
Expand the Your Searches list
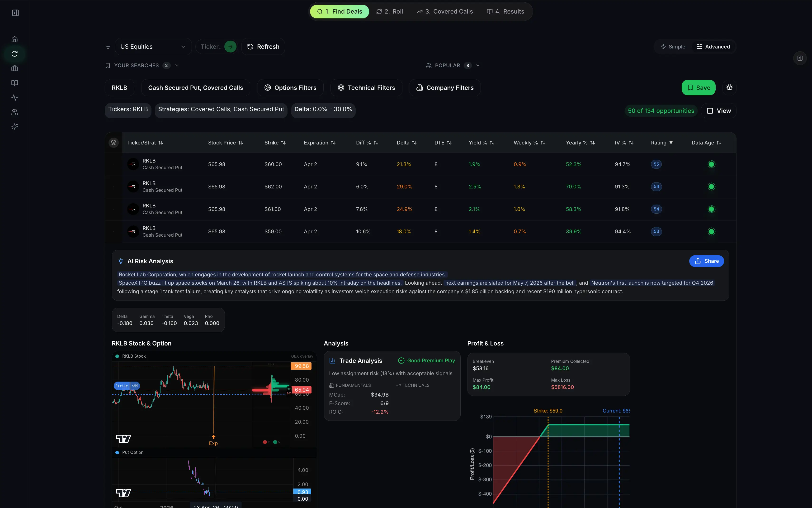[142, 66]
